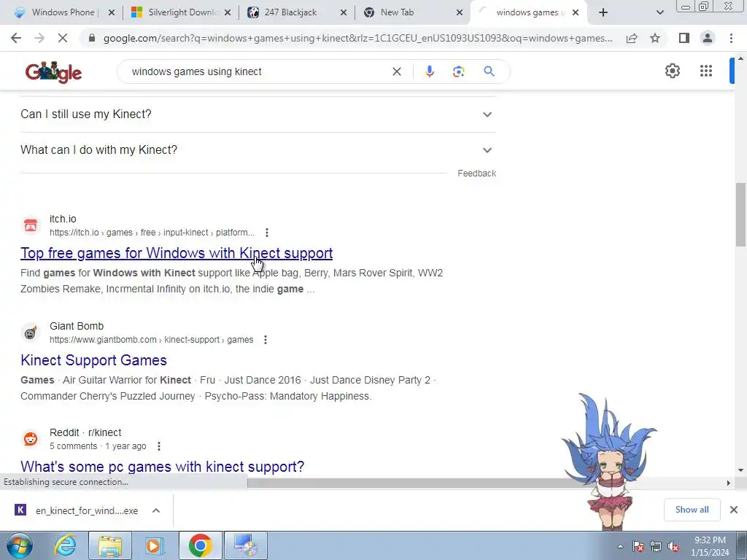
Task: Launch Internet Explorer from taskbar
Action: 65,545
